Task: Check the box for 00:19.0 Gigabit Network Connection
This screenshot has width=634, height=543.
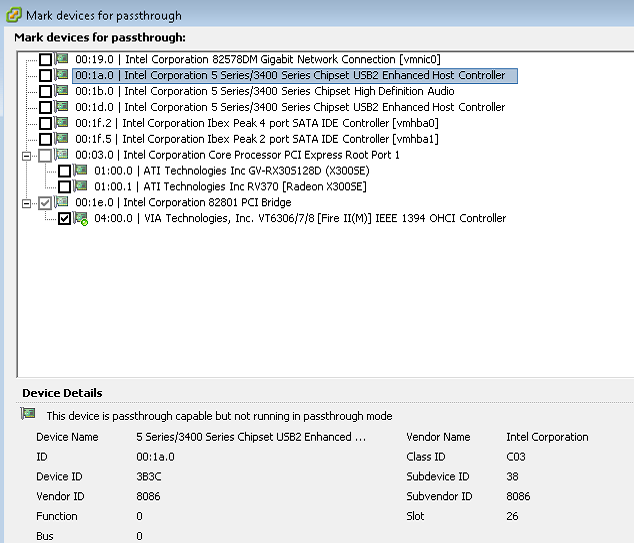Action: click(45, 60)
